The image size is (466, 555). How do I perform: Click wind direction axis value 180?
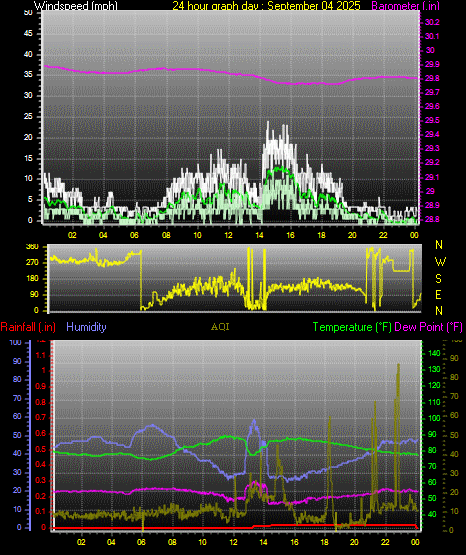32,279
